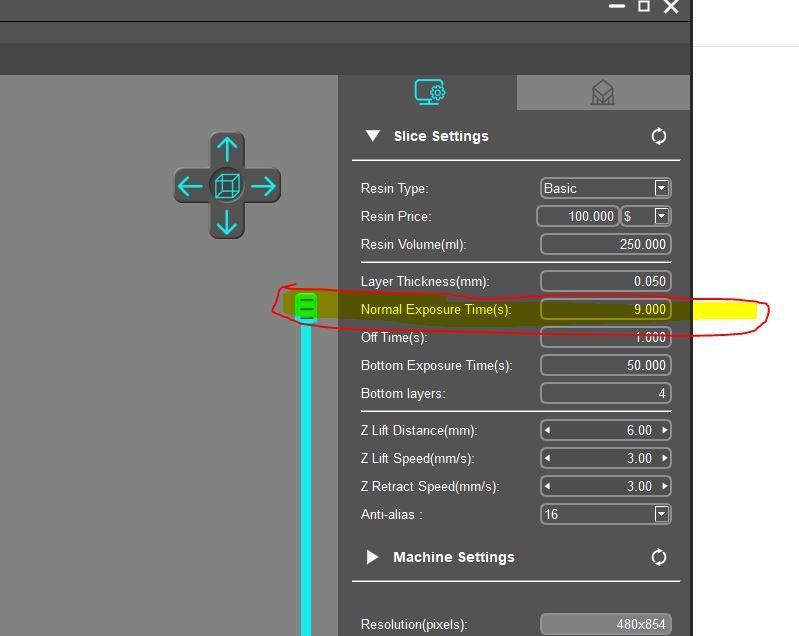Reset Slice Settings with refresh icon
799x636 pixels.
pos(659,136)
